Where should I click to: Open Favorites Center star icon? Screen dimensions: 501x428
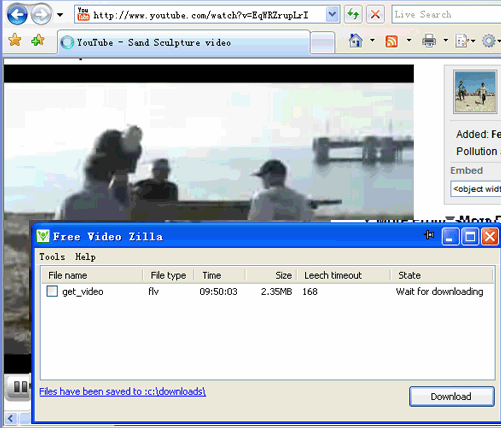15,40
